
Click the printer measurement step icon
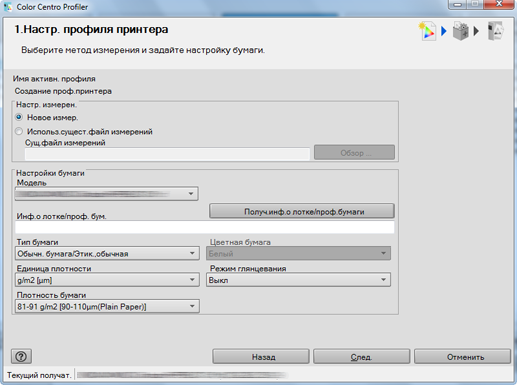point(461,31)
